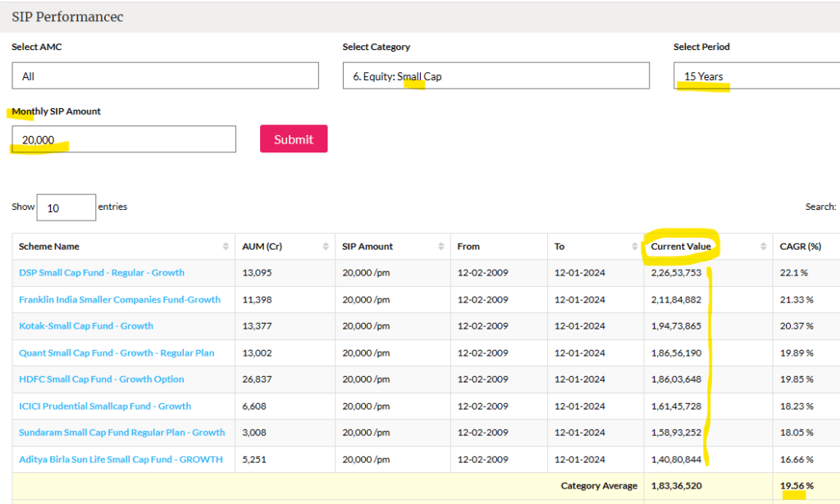Screen dimensions: 840x504
Task: Select Kotak current value 1,94,73,865
Action: click(x=676, y=326)
